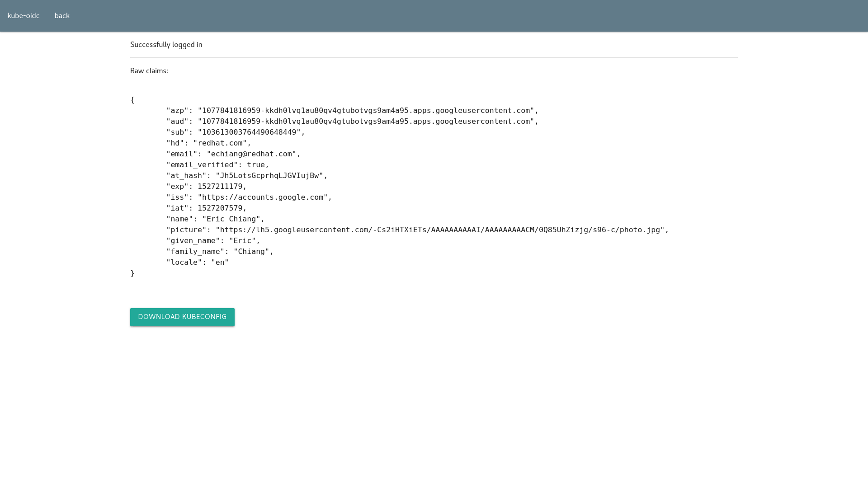Click the email echiang@redhat.com value

(x=251, y=154)
